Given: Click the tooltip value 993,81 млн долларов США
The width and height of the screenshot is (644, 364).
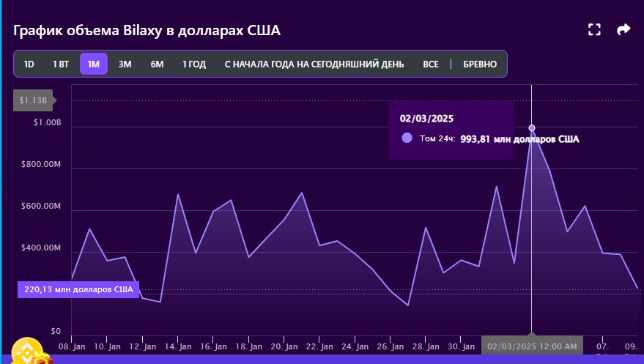Looking at the screenshot, I should coord(519,139).
